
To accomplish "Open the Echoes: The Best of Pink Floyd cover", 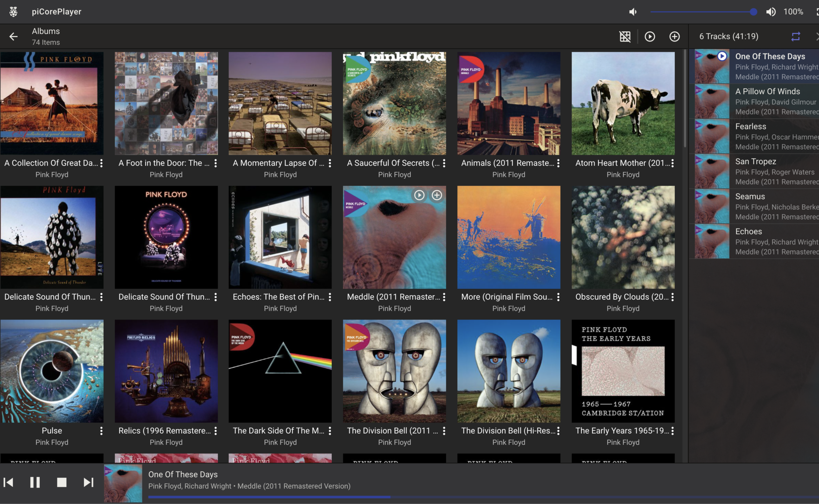I will coord(280,237).
